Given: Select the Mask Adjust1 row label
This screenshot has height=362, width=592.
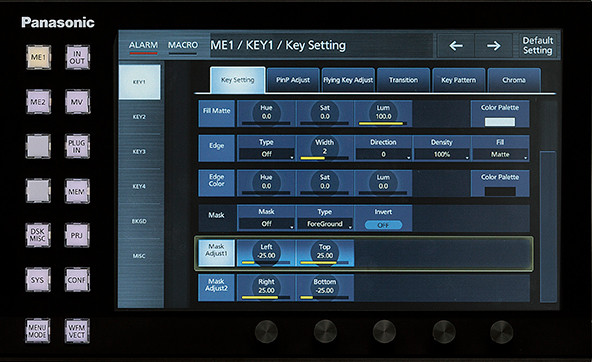Looking at the screenshot, I should click(217, 253).
